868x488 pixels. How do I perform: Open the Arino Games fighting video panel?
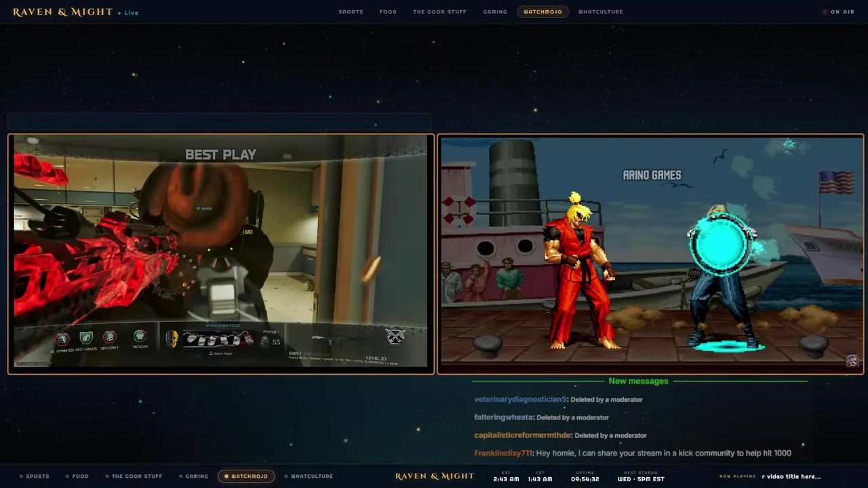(651, 254)
